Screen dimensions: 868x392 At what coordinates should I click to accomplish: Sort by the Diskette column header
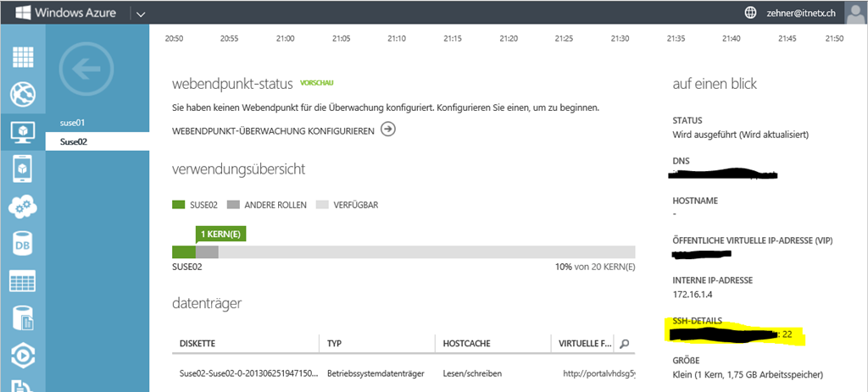(198, 344)
